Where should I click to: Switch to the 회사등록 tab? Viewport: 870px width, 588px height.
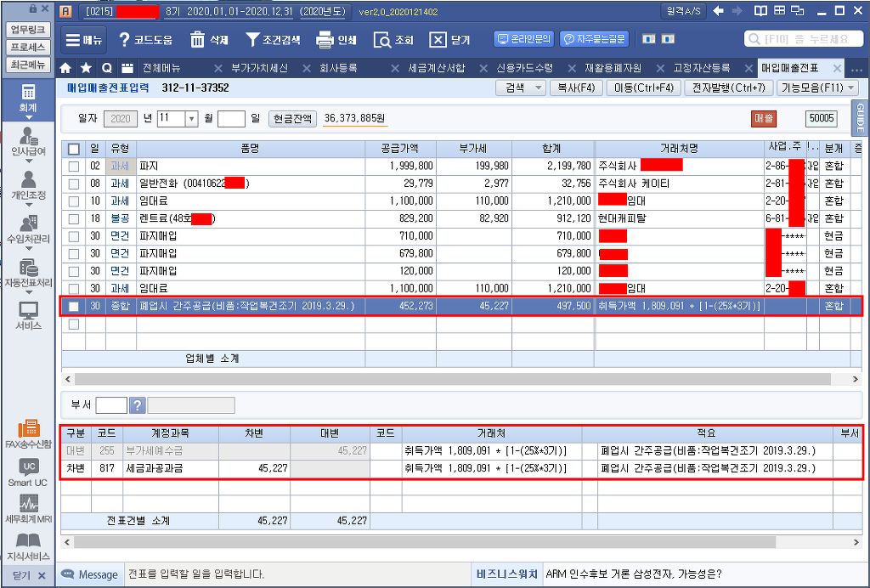click(338, 68)
